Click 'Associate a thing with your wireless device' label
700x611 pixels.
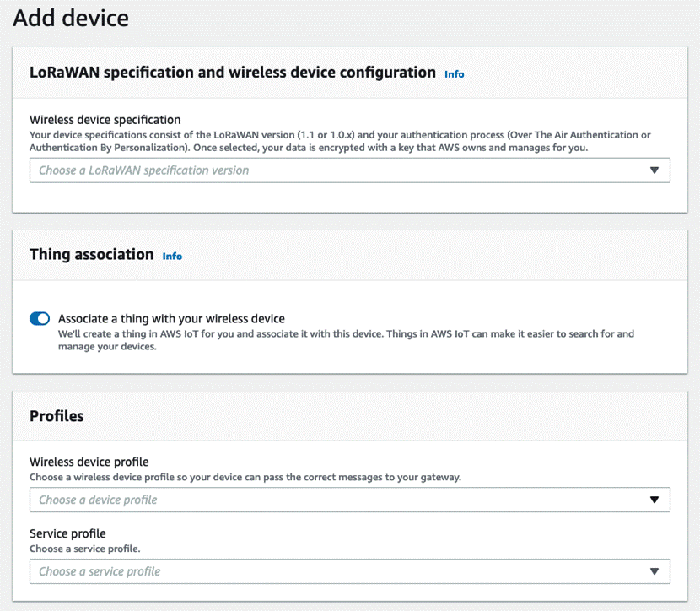(171, 319)
